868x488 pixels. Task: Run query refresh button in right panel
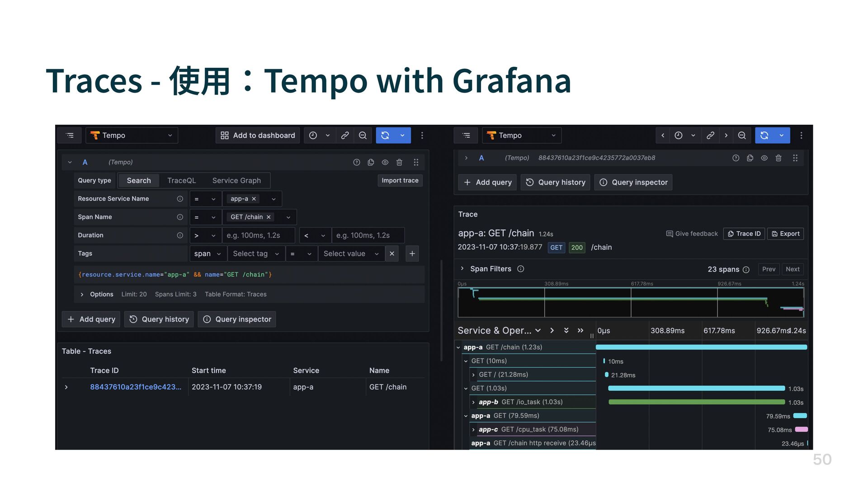pos(764,136)
